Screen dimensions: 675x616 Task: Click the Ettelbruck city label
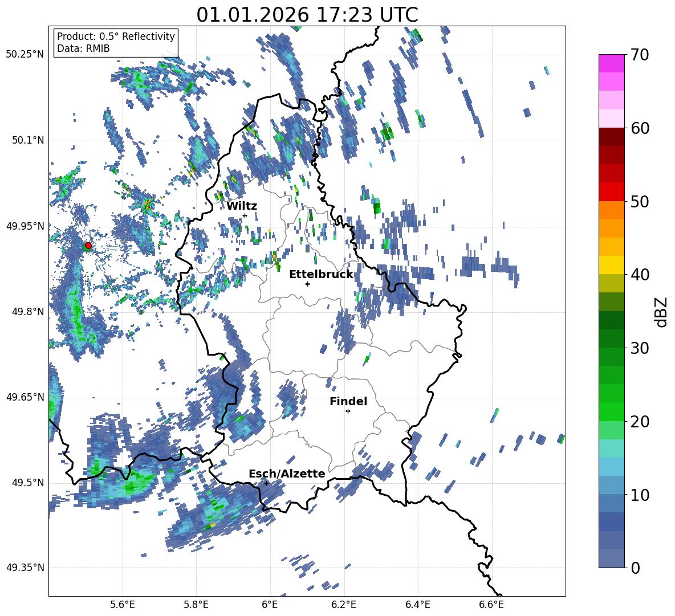(321, 275)
